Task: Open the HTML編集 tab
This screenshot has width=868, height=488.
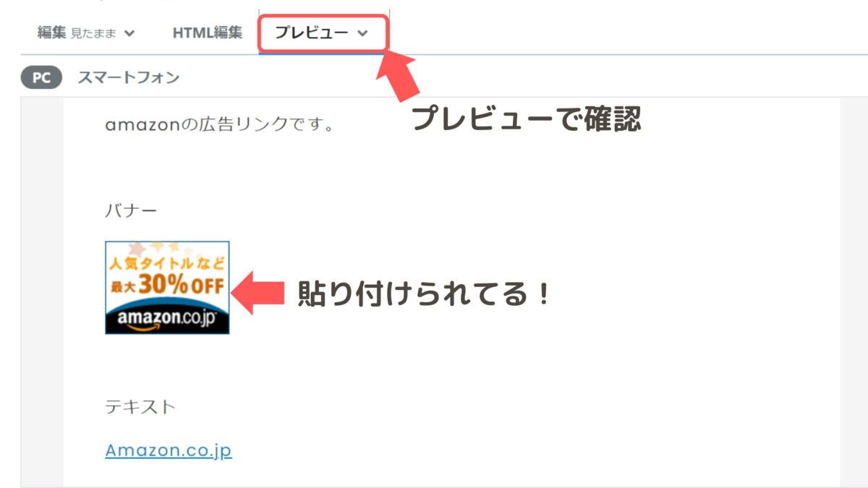Action: click(208, 33)
